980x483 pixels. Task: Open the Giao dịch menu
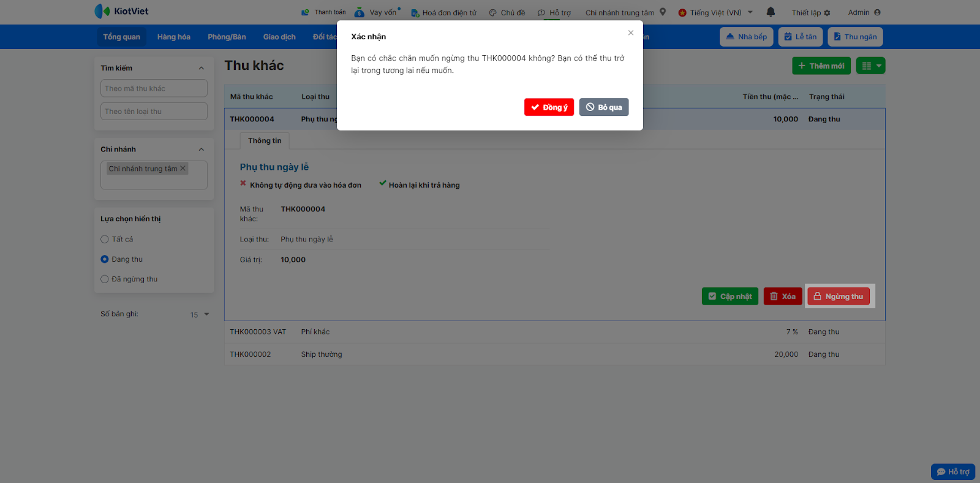pos(279,37)
